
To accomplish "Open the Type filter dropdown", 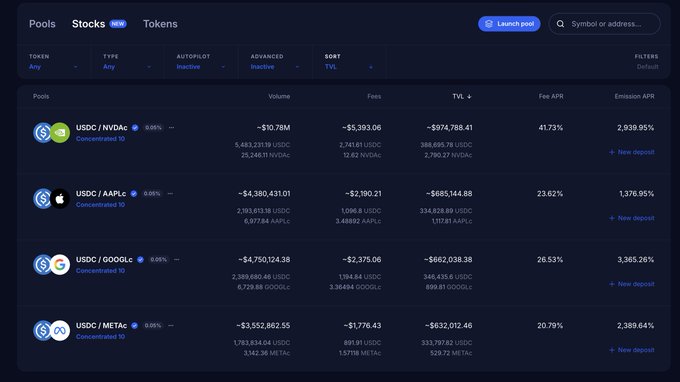I will 127,62.
